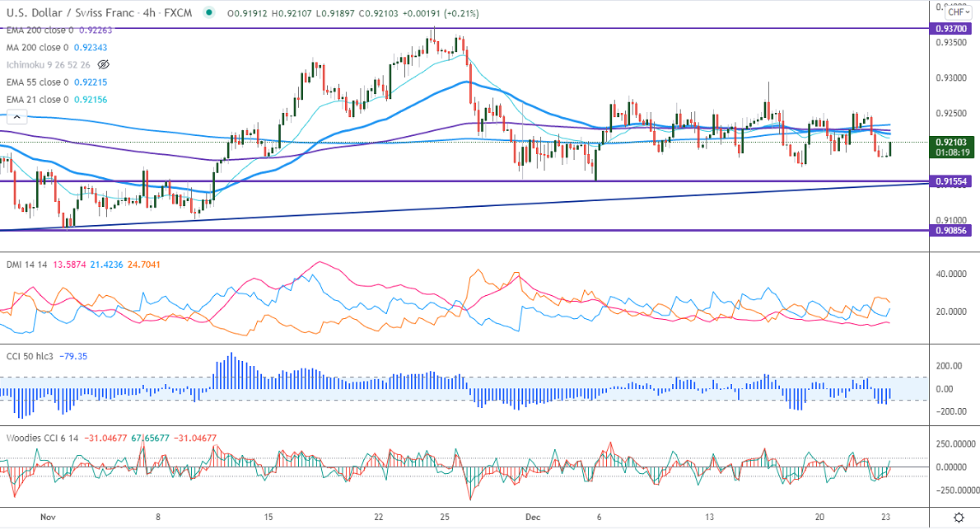Click the 13 date label on the time axis
This screenshot has width=980, height=530.
709,518
